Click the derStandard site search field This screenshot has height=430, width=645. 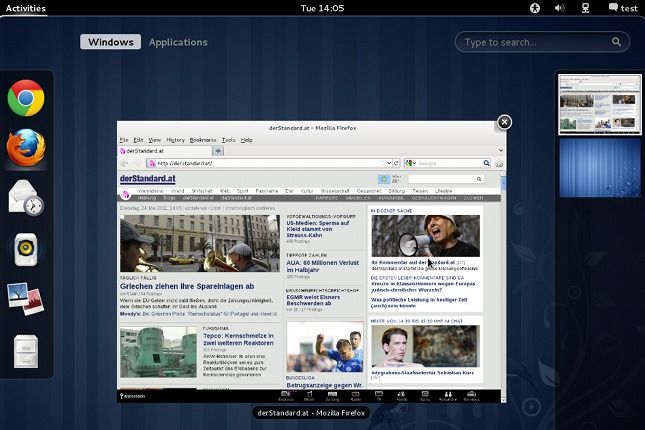click(x=442, y=179)
